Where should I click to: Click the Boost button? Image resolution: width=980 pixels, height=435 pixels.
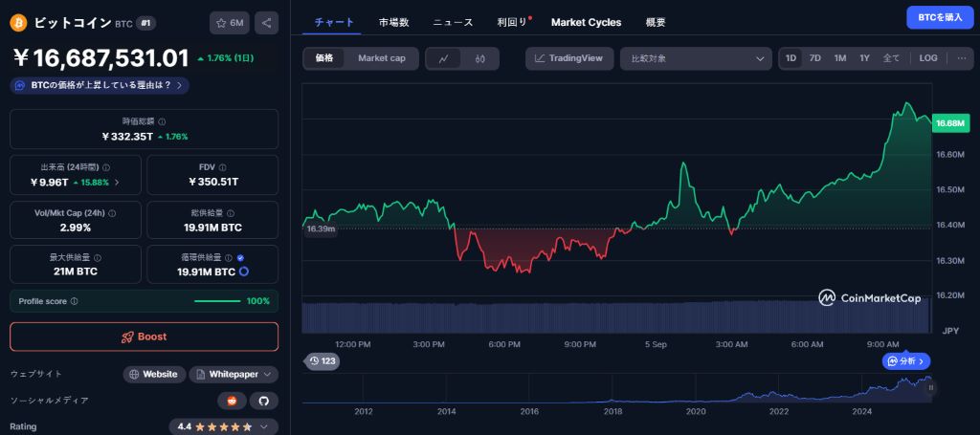pyautogui.click(x=144, y=337)
